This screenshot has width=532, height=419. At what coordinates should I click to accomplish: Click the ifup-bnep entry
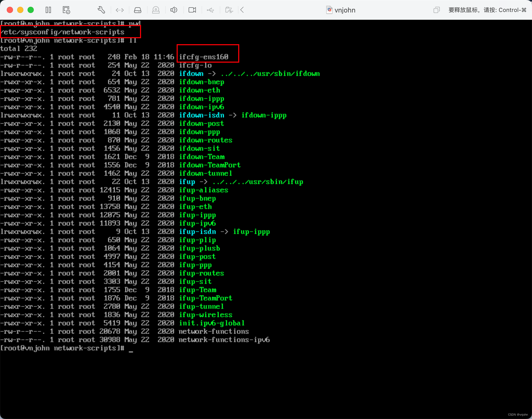197,198
